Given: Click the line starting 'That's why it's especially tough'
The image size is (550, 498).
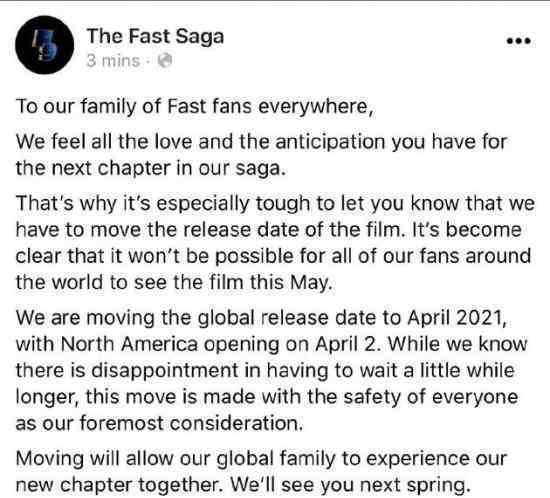Looking at the screenshot, I should pyautogui.click(x=275, y=203).
